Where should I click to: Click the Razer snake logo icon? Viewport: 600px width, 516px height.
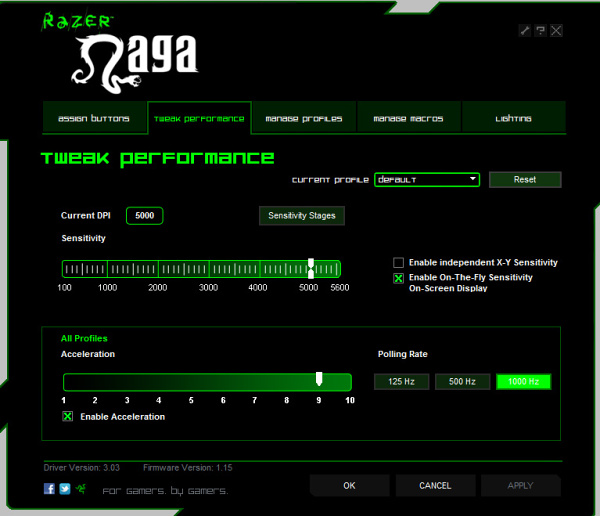(x=80, y=488)
